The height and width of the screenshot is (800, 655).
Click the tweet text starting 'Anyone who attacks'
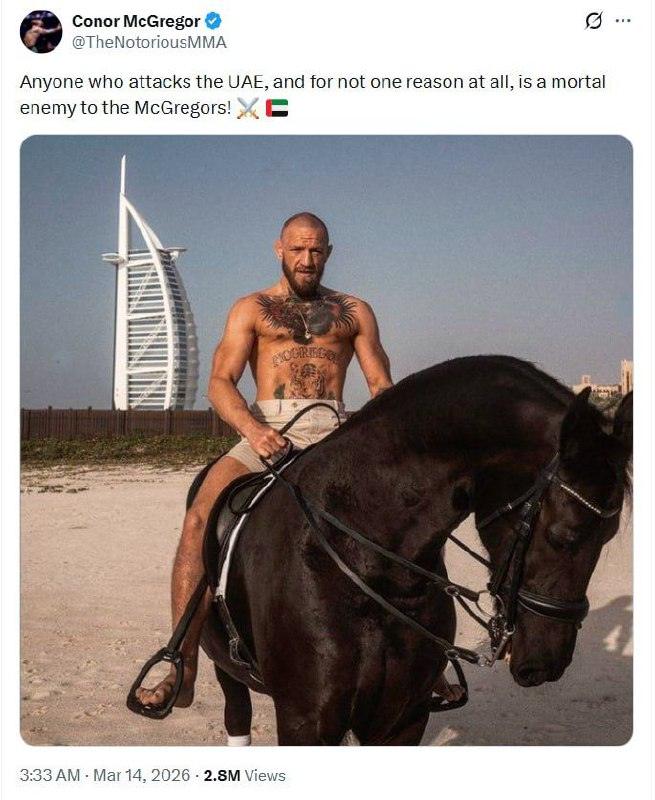point(312,94)
